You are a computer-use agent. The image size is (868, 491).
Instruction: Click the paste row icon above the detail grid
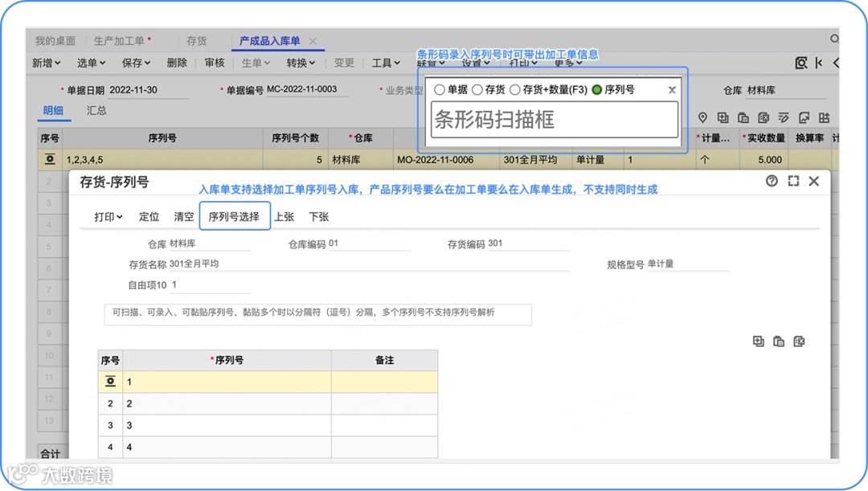(x=743, y=117)
